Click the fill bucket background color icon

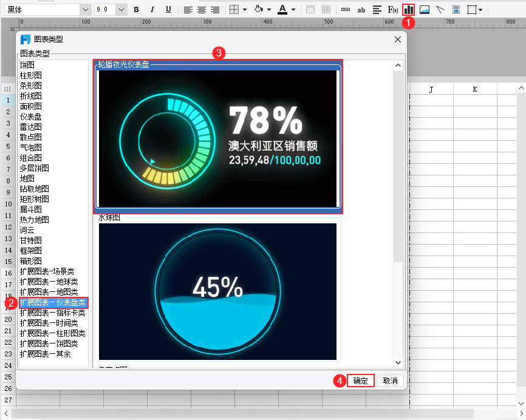258,9
